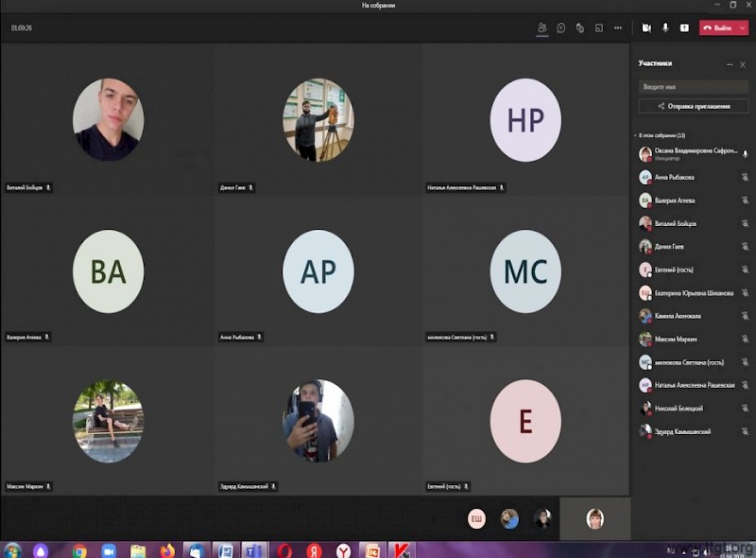Open the participants panel icon in toolbar
The image size is (756, 558).
click(x=541, y=28)
